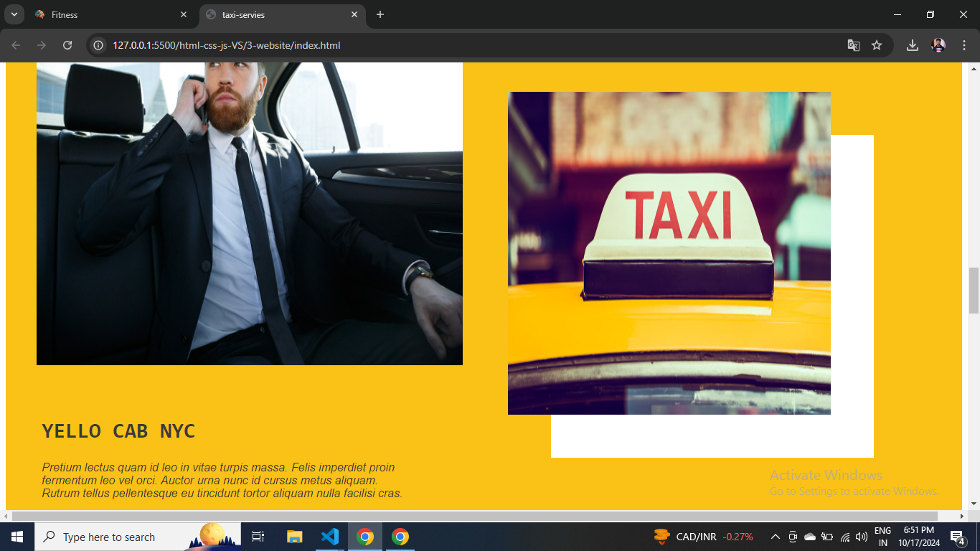Image resolution: width=980 pixels, height=551 pixels.
Task: Open the ENG IN language switcher
Action: click(x=883, y=537)
